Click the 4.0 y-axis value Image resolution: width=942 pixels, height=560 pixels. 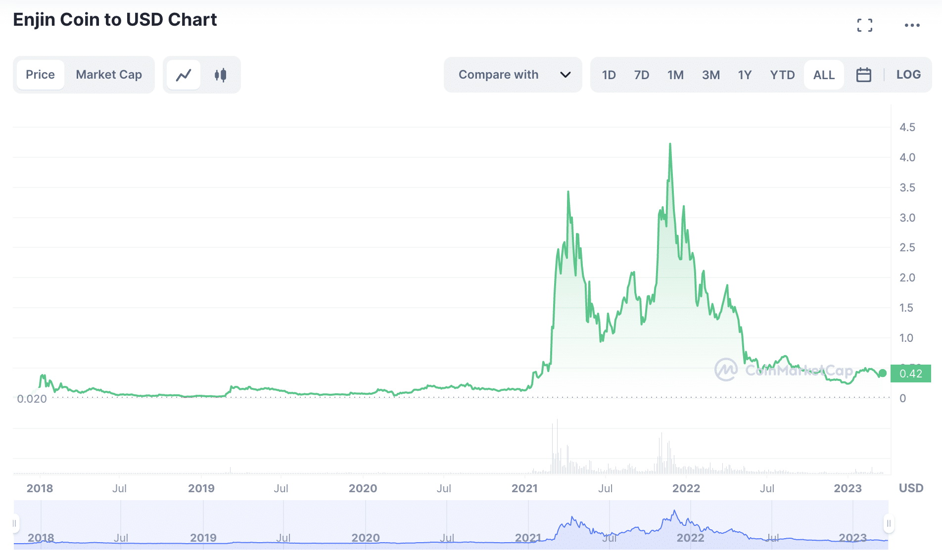tap(907, 157)
